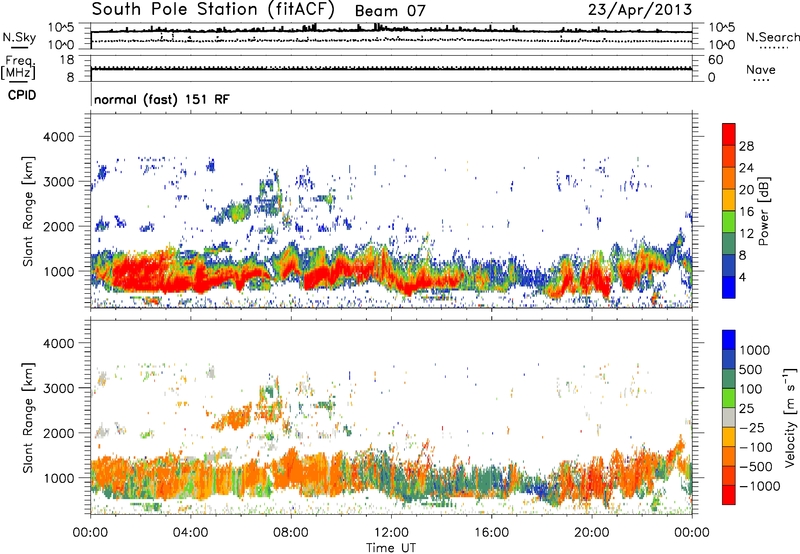
Task: Click the 'Nave' legend label
Action: pos(761,70)
